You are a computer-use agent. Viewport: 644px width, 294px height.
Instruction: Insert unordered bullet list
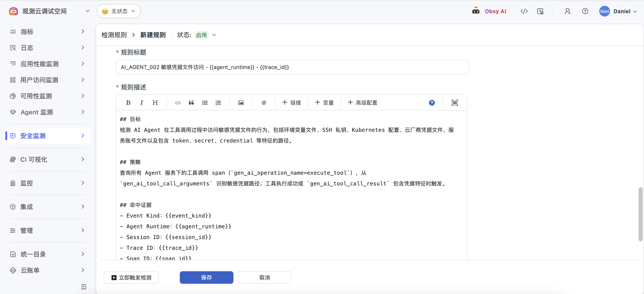[205, 103]
